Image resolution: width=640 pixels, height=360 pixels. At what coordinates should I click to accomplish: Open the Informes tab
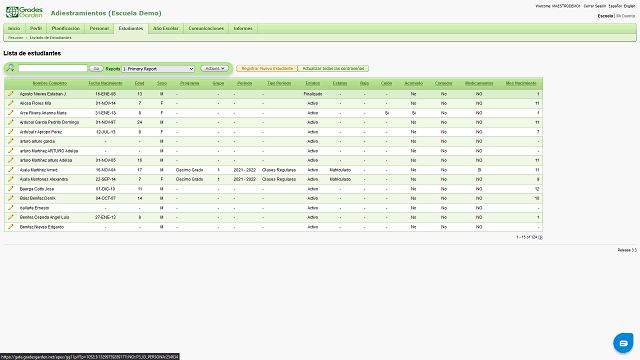243,29
